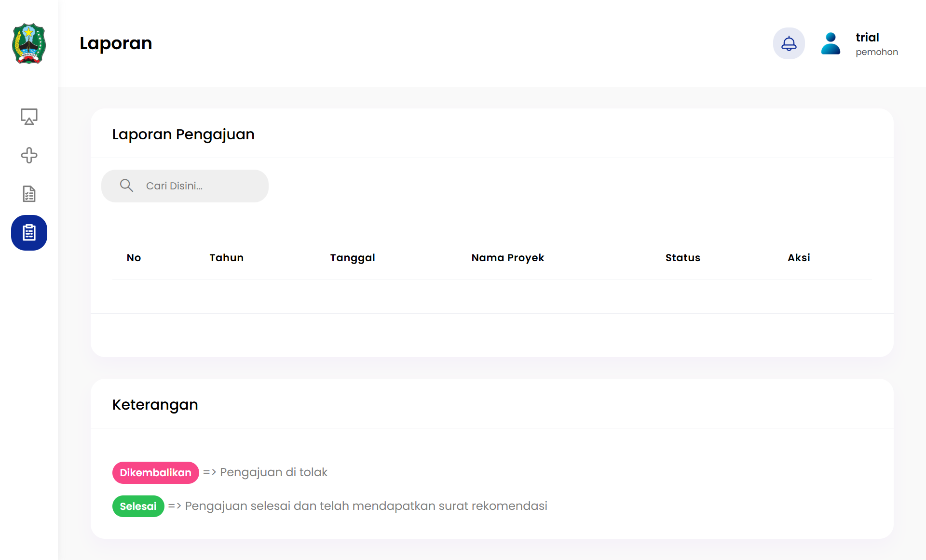Viewport: 926px width, 560px height.
Task: Click the magnifying glass search icon
Action: (x=126, y=186)
